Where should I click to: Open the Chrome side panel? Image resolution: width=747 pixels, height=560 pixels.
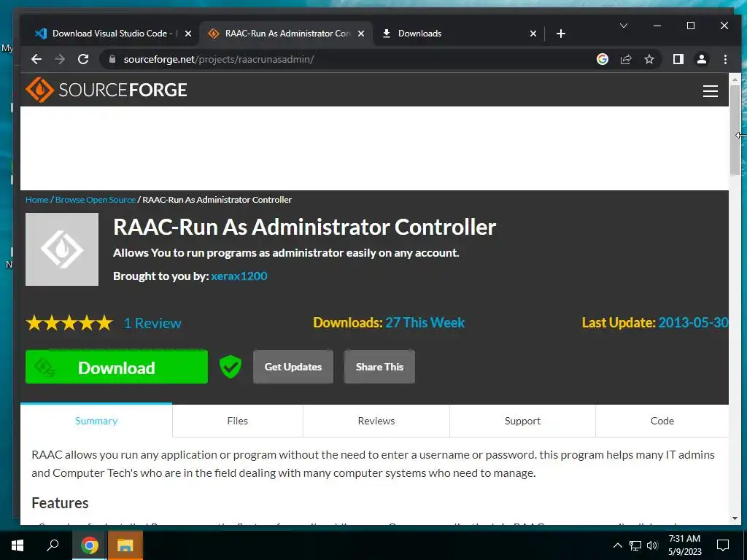pos(678,59)
